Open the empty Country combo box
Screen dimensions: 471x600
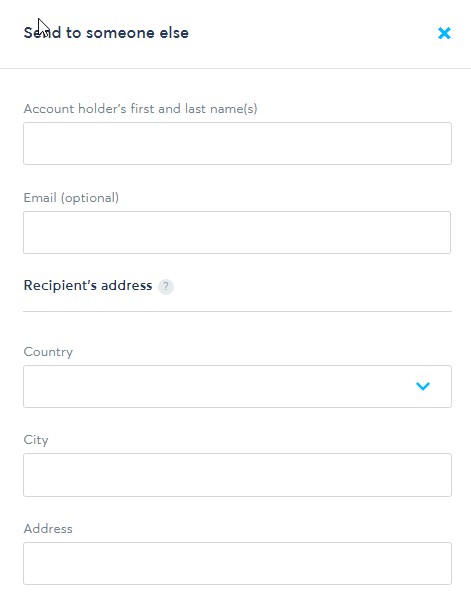[x=237, y=386]
